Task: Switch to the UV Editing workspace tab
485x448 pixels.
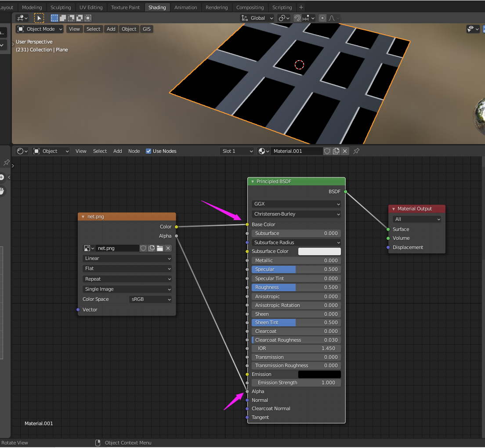Action: pos(91,7)
